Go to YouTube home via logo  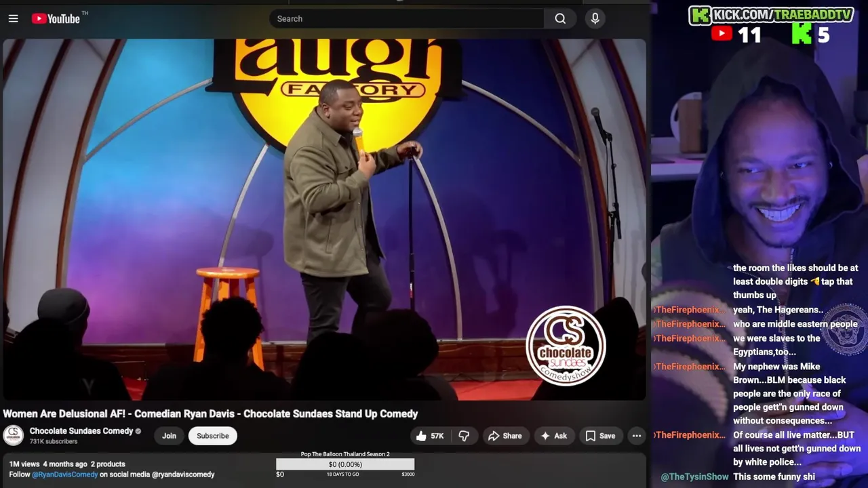(x=56, y=18)
